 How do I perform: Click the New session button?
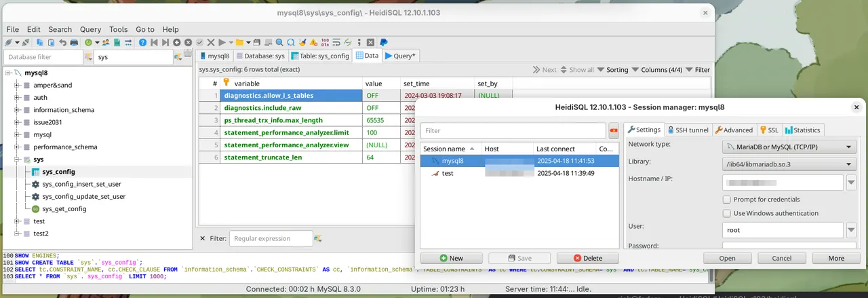452,258
